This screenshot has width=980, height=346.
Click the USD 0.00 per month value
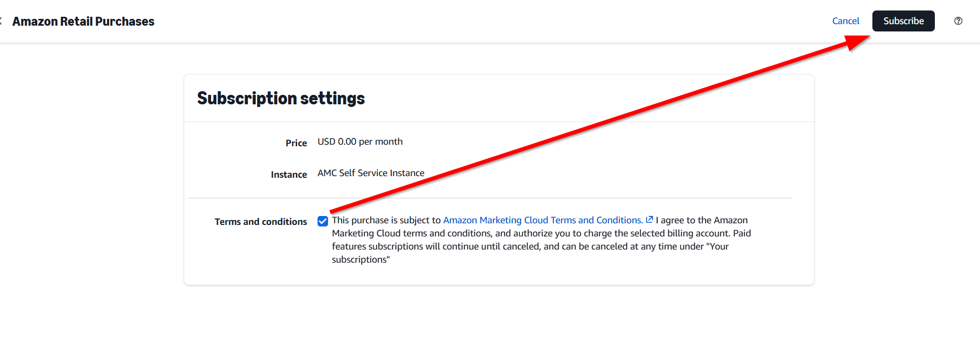pos(360,142)
